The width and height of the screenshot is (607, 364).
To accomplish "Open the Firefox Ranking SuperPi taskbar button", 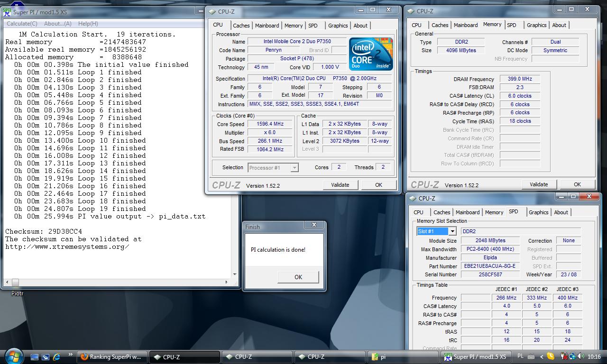I will pos(111,357).
